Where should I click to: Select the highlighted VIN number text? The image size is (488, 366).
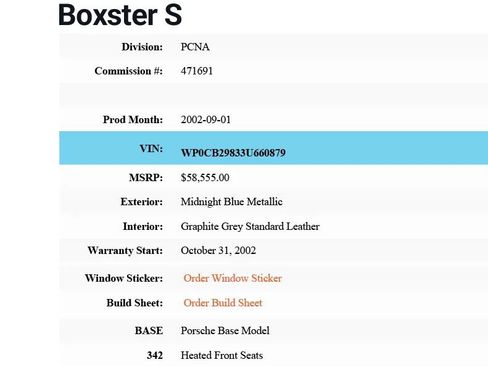tap(233, 153)
